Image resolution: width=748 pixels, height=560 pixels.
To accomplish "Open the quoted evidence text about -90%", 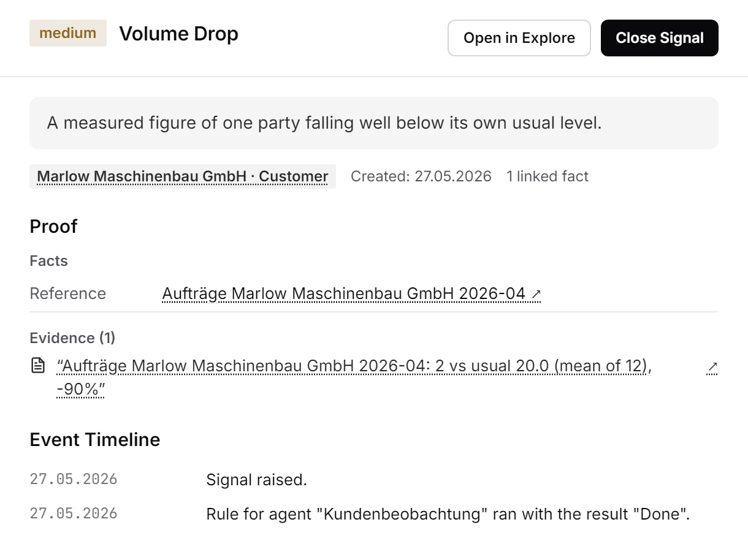I will pyautogui.click(x=354, y=377).
